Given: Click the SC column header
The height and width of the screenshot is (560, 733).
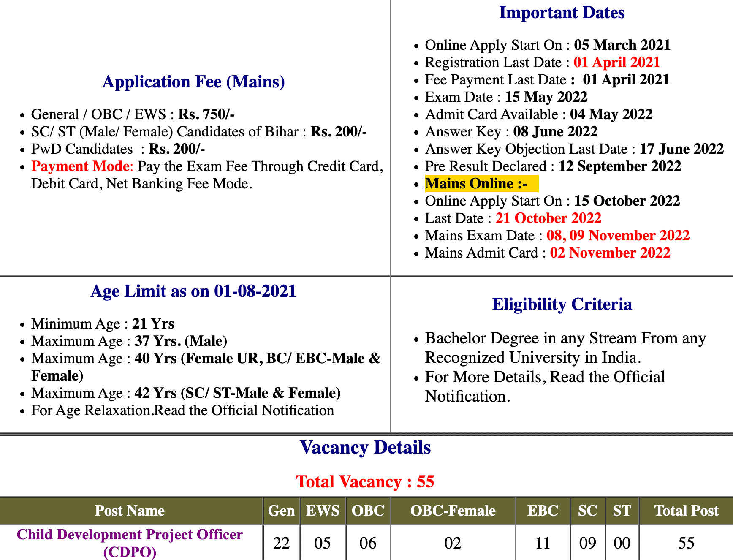Looking at the screenshot, I should [588, 511].
